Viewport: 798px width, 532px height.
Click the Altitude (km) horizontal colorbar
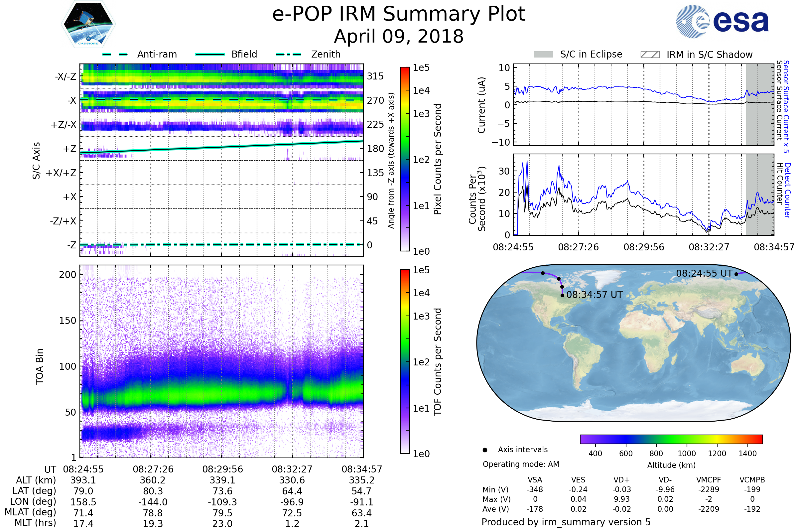coord(671,439)
